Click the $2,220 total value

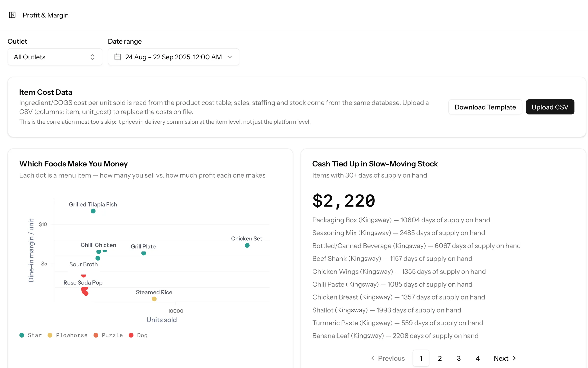[x=343, y=201]
